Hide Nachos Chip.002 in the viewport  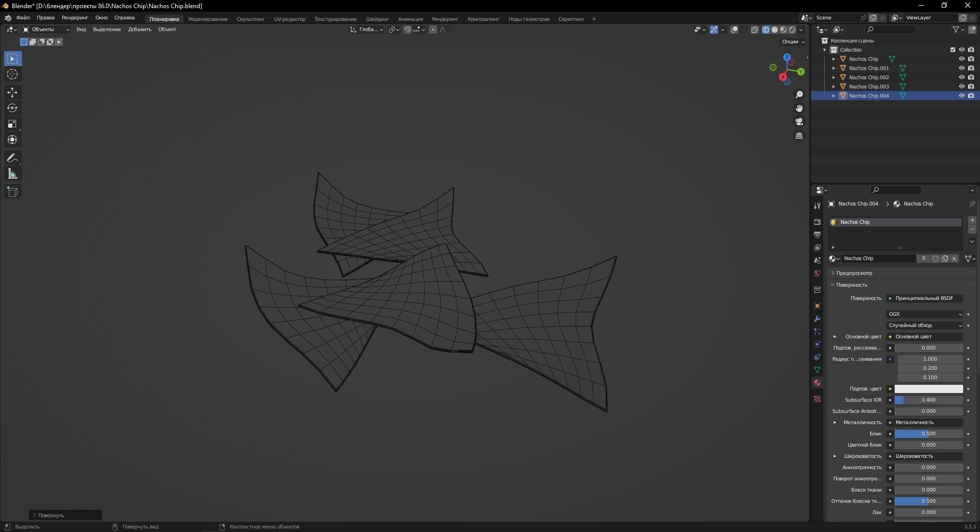click(x=962, y=77)
